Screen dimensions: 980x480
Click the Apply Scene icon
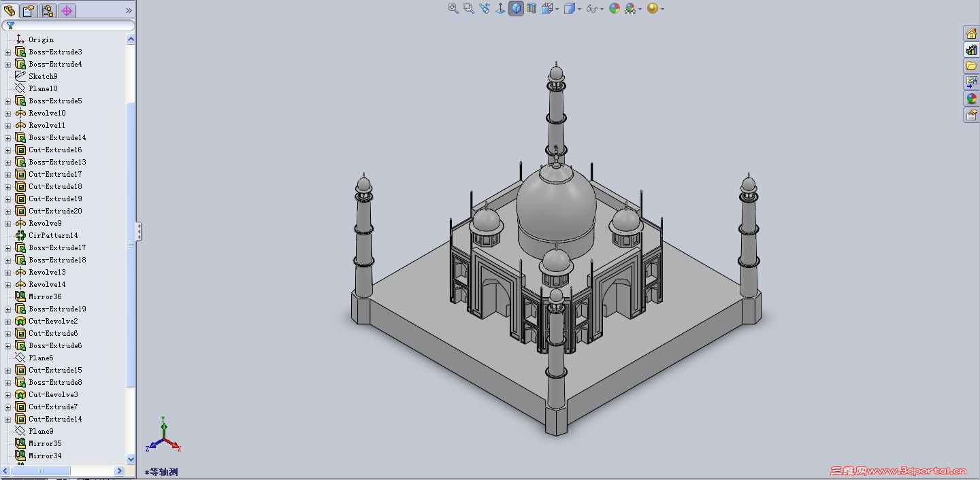click(x=630, y=8)
